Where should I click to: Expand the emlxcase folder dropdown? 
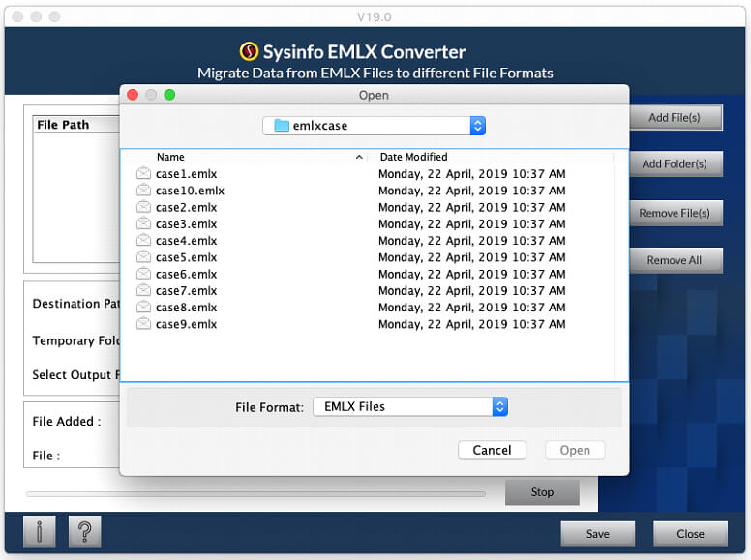pos(477,126)
